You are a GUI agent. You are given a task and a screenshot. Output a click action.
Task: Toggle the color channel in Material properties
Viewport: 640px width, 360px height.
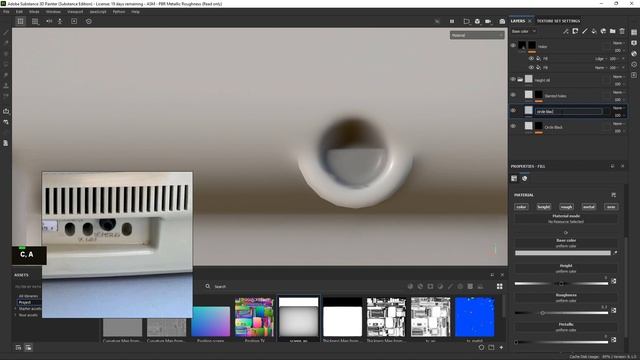point(521,207)
